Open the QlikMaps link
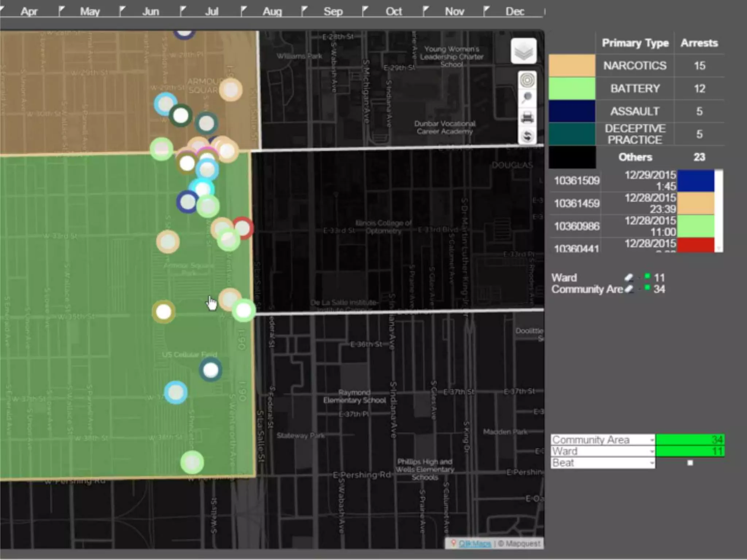This screenshot has width=747, height=560. [x=475, y=544]
